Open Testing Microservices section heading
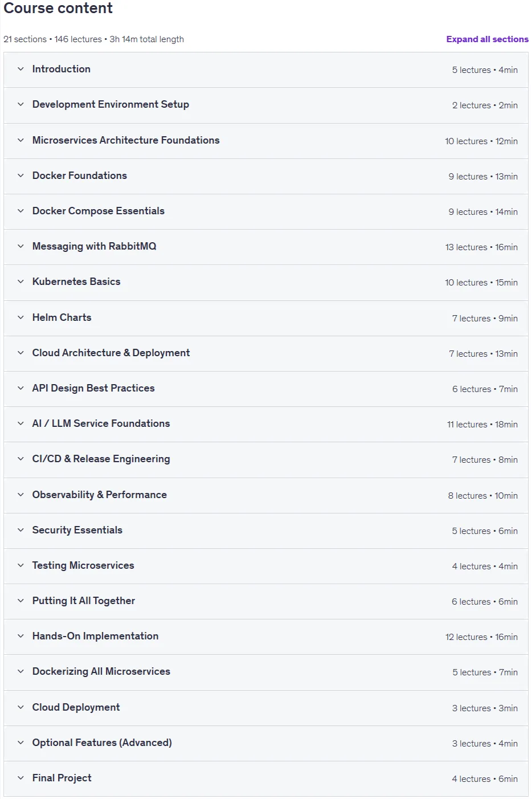The height and width of the screenshot is (799, 532). point(83,565)
